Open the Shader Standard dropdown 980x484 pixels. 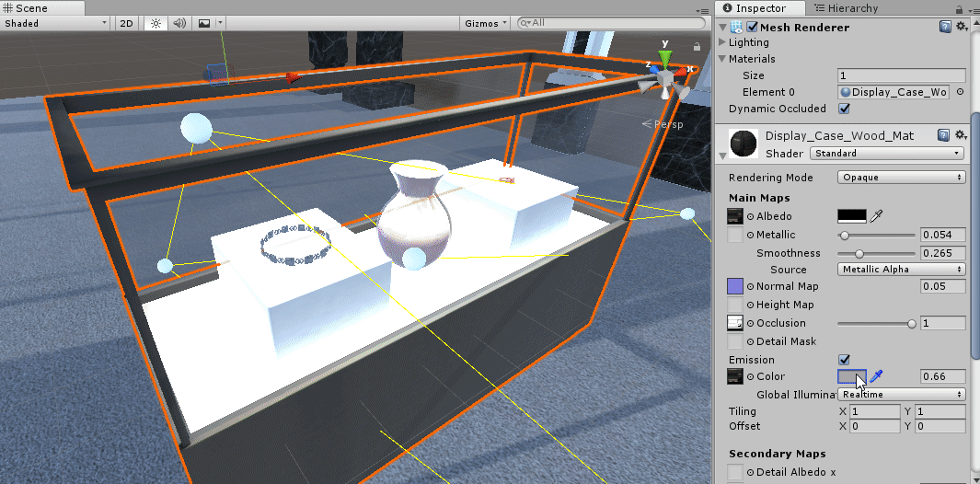tap(887, 153)
